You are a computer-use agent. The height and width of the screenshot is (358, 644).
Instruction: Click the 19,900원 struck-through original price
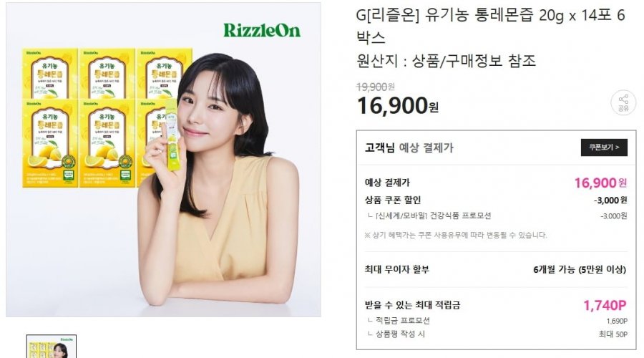pos(376,87)
